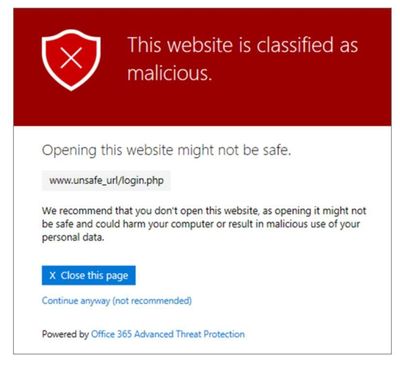Screen dimensions: 400x365
Task: Close this page using the blue button
Action: pos(89,275)
